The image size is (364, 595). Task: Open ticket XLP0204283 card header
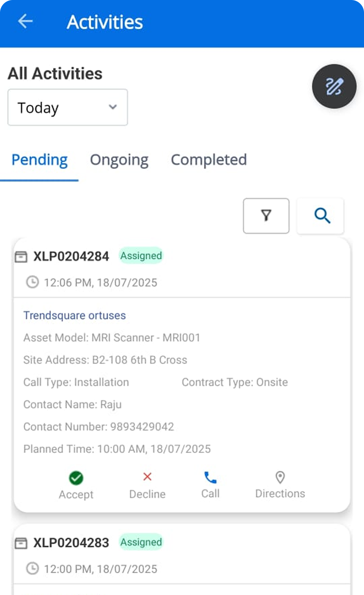pos(71,543)
